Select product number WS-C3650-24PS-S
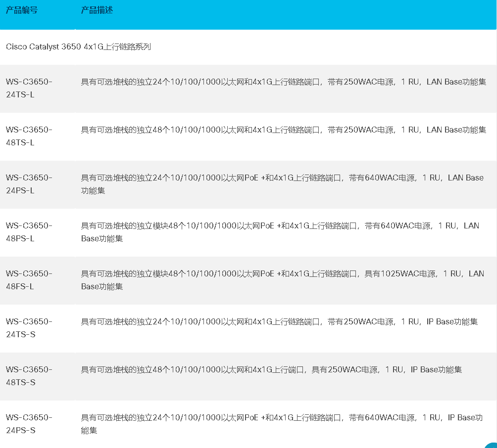The image size is (497, 448). (29, 424)
